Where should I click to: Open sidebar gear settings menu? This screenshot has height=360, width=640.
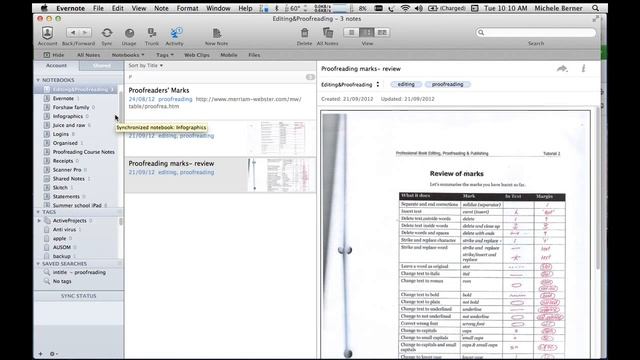click(53, 354)
